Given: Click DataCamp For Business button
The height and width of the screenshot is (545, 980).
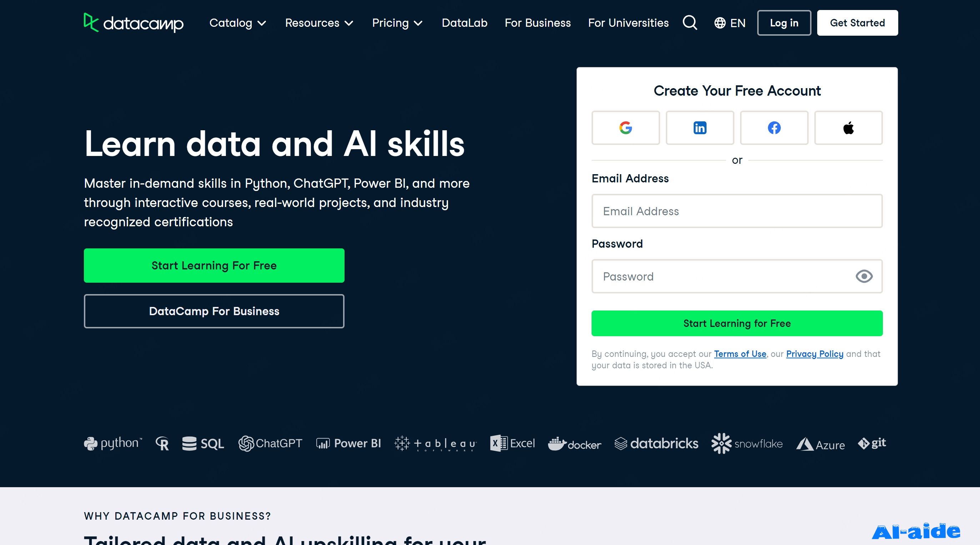Looking at the screenshot, I should coord(214,311).
